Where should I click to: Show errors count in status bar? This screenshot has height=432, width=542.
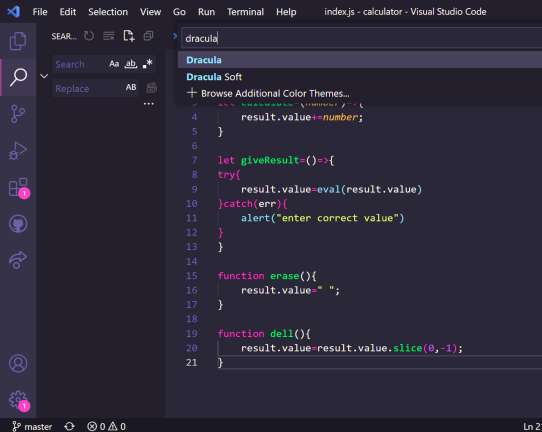(96, 427)
